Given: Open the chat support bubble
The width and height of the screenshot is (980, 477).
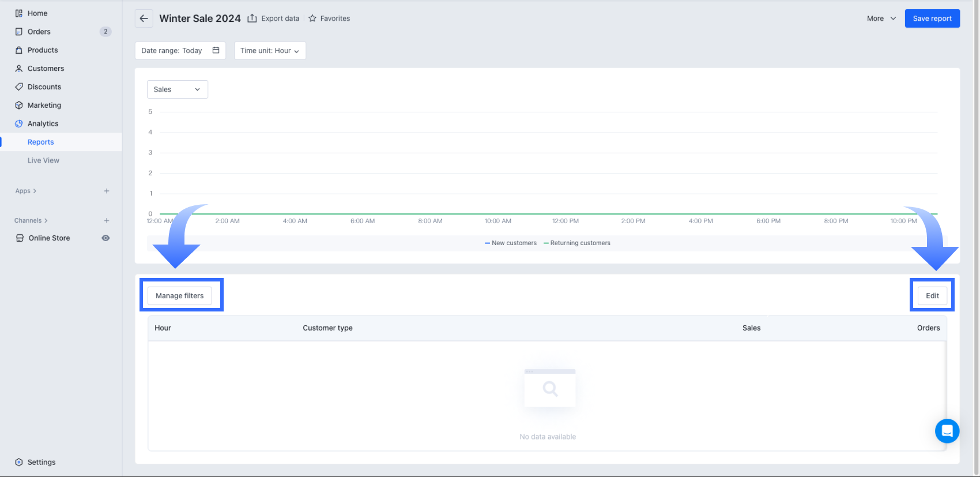Looking at the screenshot, I should click(947, 431).
